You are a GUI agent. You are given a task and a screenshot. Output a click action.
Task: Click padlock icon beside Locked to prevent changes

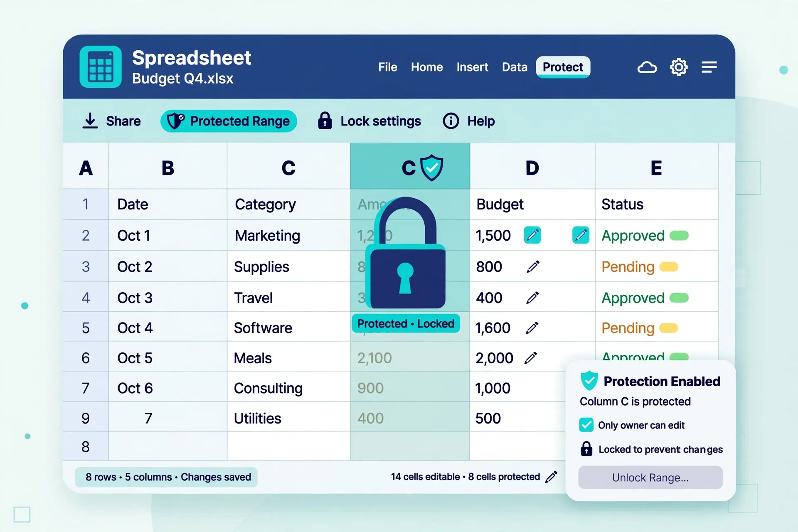click(x=586, y=449)
